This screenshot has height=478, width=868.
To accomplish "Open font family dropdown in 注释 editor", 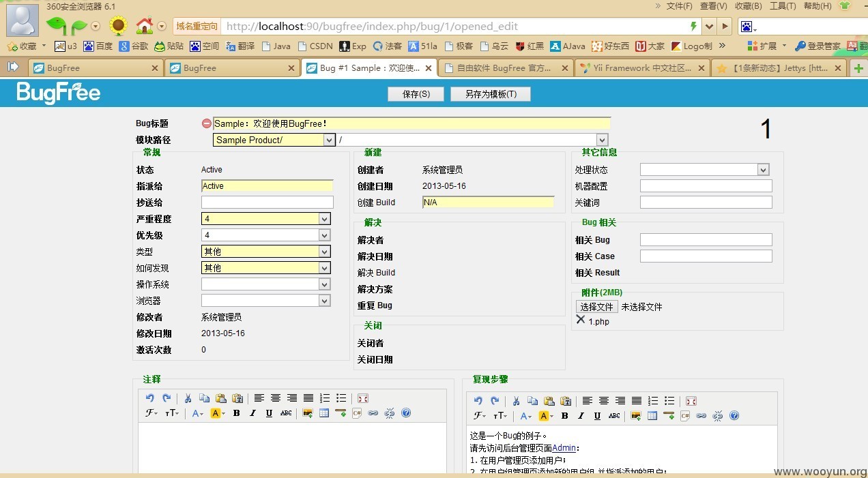I will (x=151, y=413).
